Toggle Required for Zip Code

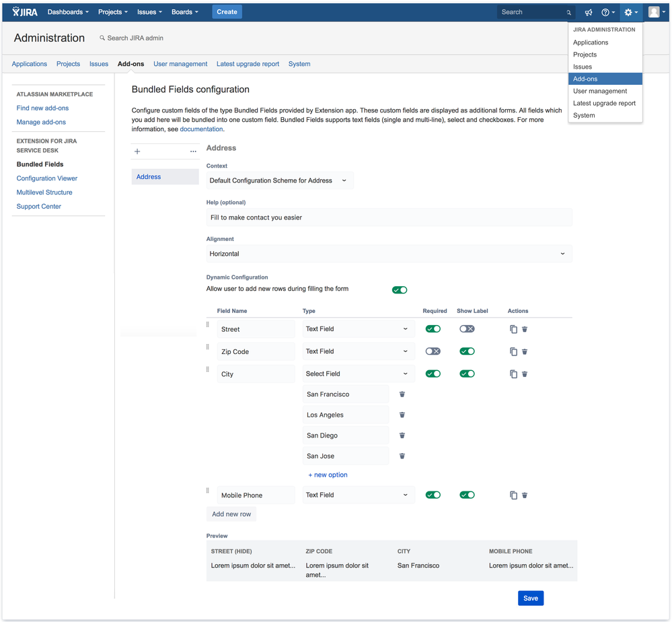[x=433, y=351]
